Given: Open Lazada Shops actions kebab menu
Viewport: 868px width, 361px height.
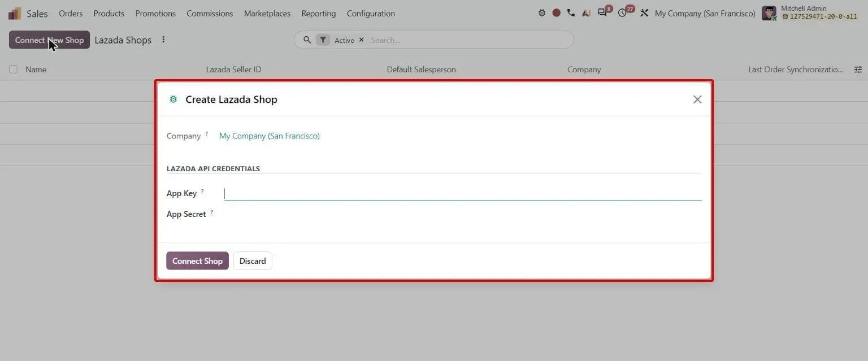Looking at the screenshot, I should pyautogui.click(x=163, y=40).
